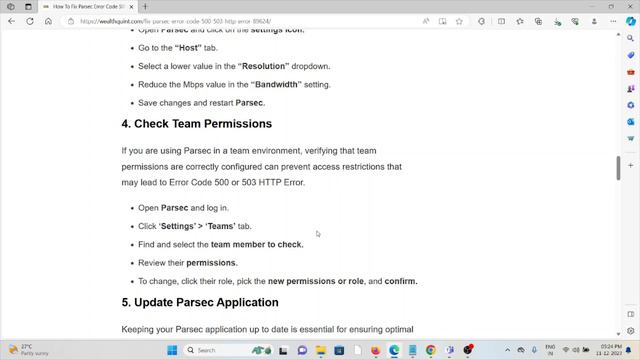Open Split screen view
The width and height of the screenshot is (640, 360).
click(501, 21)
